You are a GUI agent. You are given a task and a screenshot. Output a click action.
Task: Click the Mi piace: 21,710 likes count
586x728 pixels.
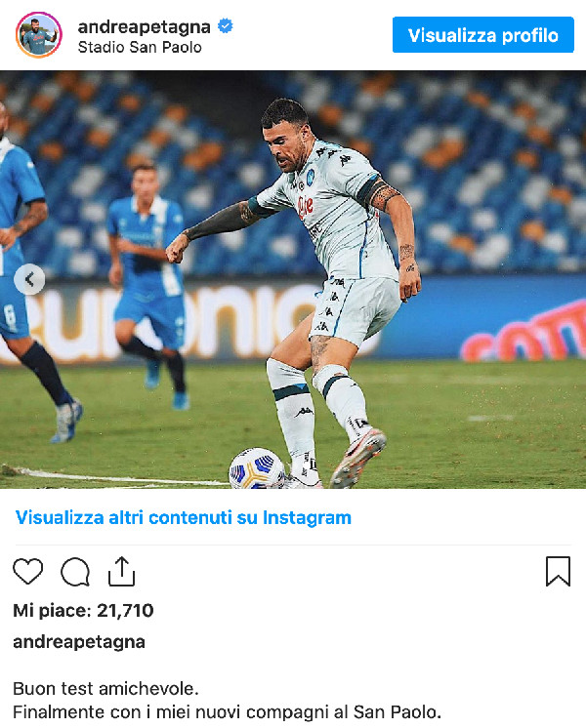83,610
